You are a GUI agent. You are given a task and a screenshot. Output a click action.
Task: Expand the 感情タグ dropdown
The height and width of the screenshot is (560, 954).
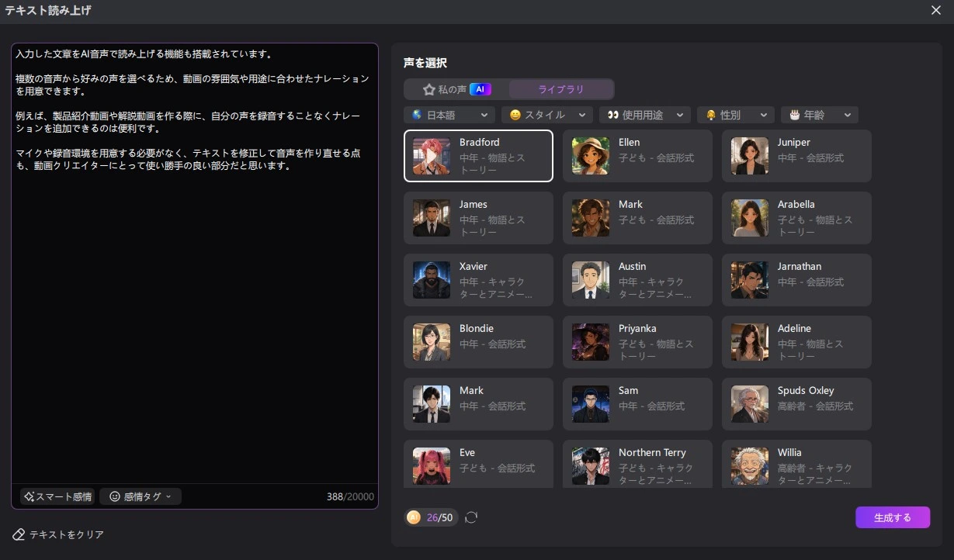coord(140,496)
